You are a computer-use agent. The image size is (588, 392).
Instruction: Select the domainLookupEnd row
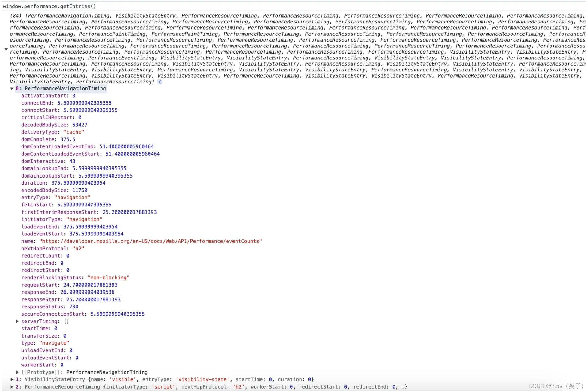pos(74,168)
